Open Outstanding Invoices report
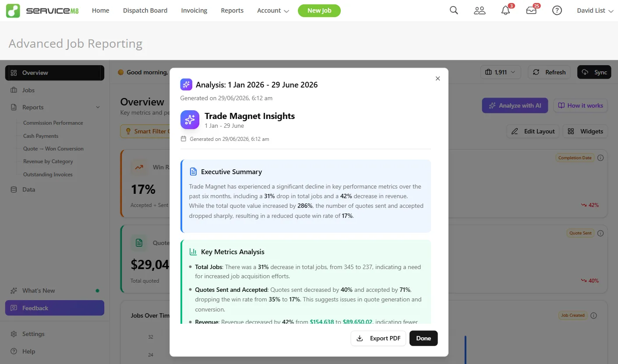Image resolution: width=618 pixels, height=364 pixels. (x=48, y=175)
